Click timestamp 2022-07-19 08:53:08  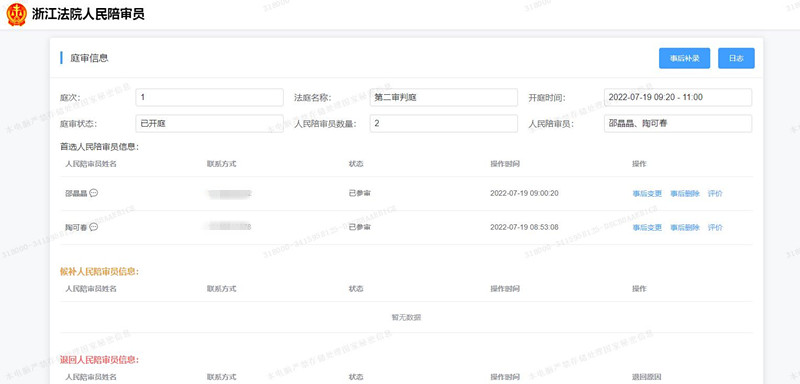coord(524,227)
